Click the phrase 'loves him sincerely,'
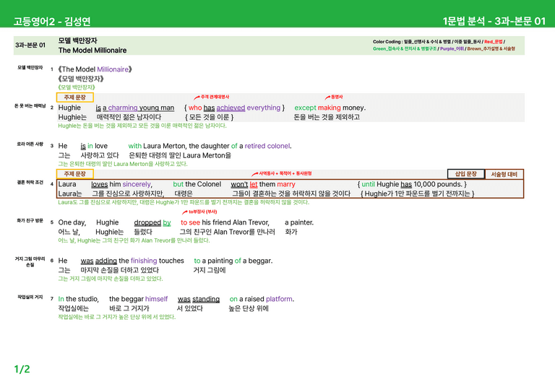The width and height of the screenshot is (555, 392). (121, 184)
